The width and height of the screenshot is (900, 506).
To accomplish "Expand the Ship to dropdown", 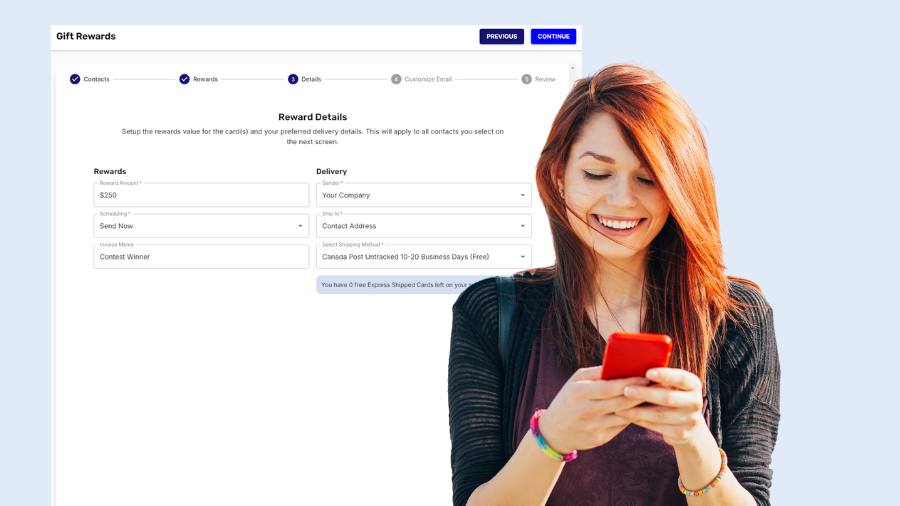I will tap(423, 226).
